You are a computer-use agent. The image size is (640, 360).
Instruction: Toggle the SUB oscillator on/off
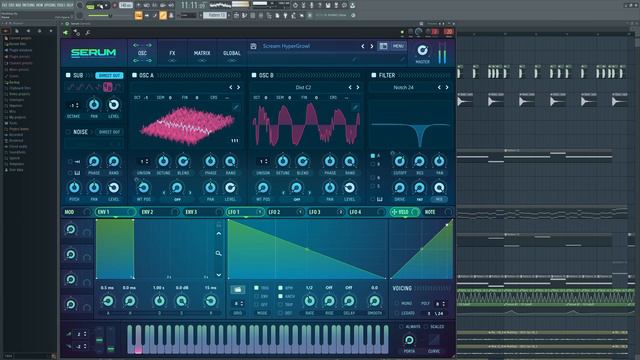(68, 76)
